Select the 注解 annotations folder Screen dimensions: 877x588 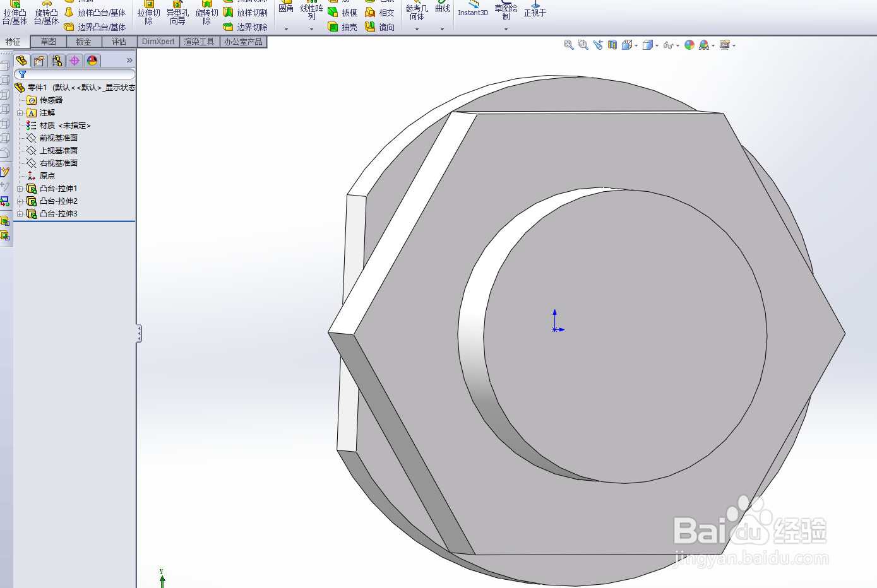[41, 112]
